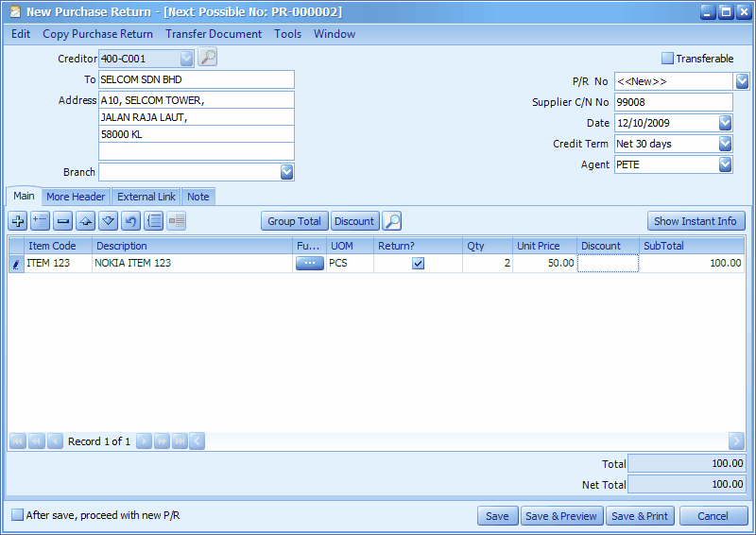
Task: Click the Show Instant Info button
Action: (696, 221)
